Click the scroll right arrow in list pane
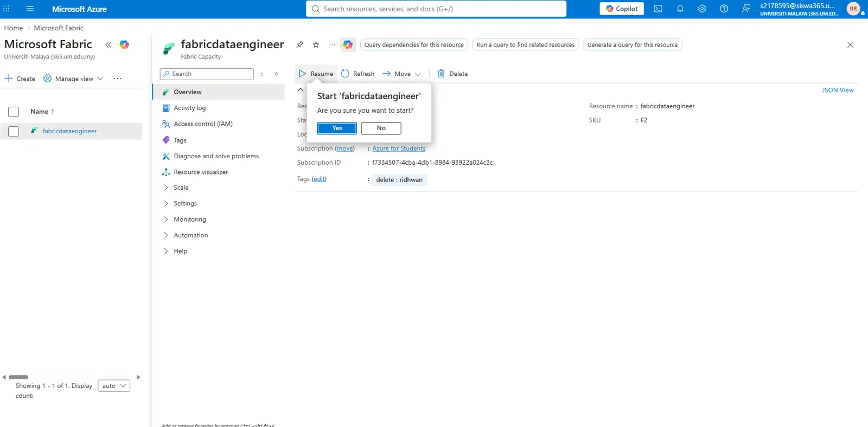The image size is (868, 427). 138,377
